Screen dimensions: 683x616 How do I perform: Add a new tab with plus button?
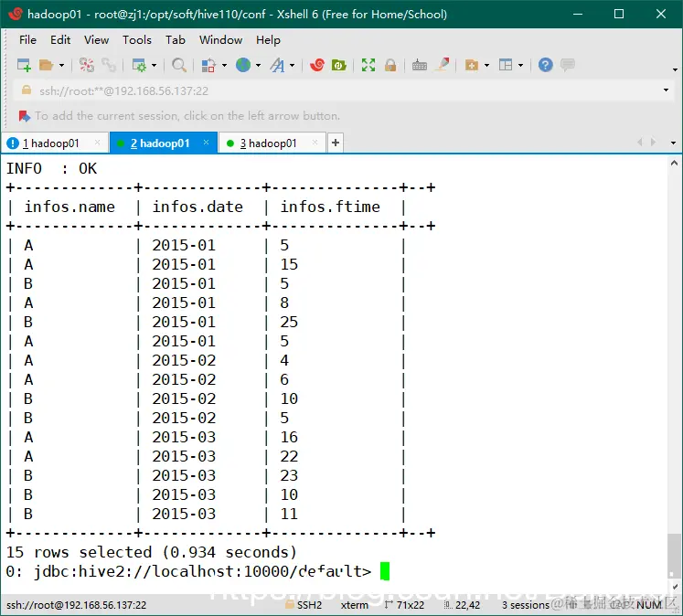[336, 143]
